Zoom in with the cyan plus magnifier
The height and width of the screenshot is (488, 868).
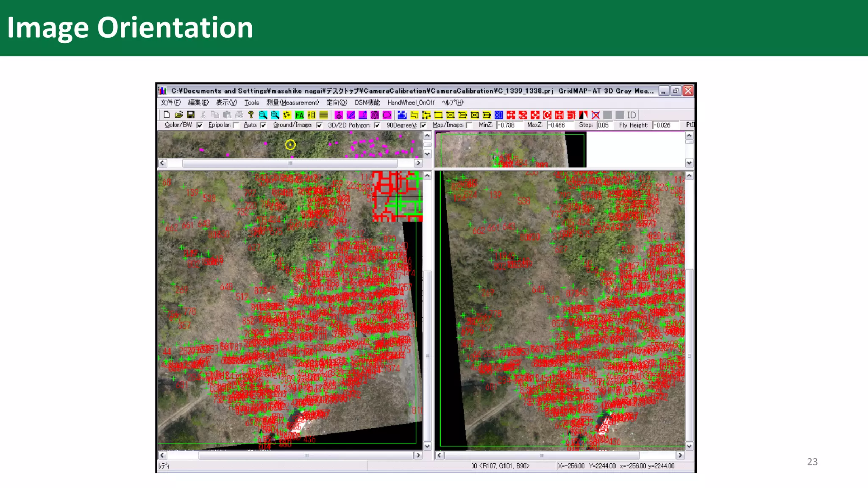pyautogui.click(x=275, y=115)
